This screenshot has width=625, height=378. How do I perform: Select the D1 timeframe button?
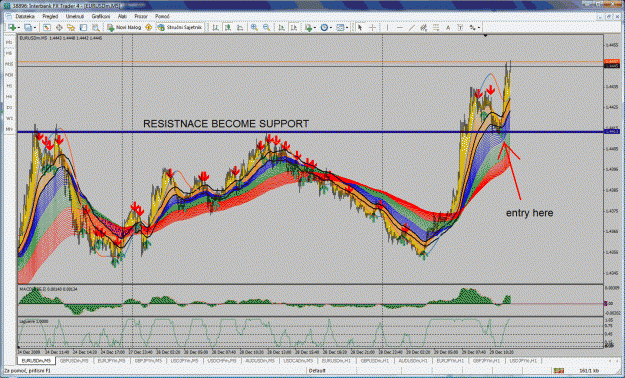(9, 108)
